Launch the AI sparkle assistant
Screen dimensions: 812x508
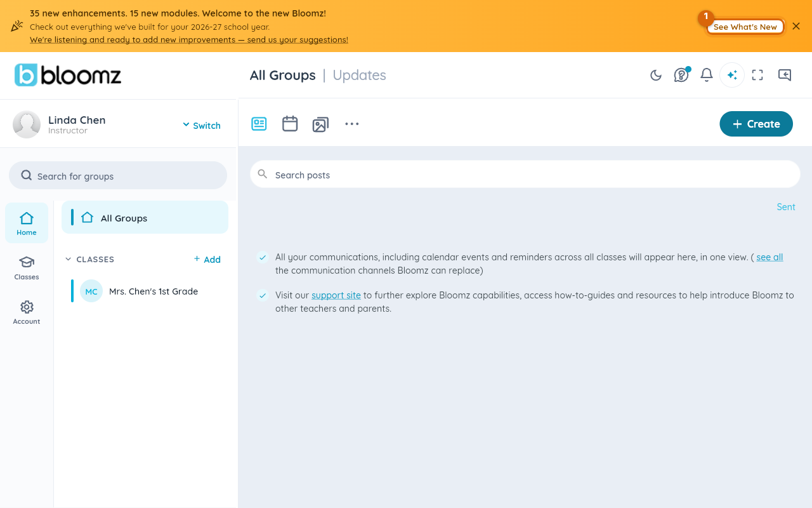(x=732, y=75)
